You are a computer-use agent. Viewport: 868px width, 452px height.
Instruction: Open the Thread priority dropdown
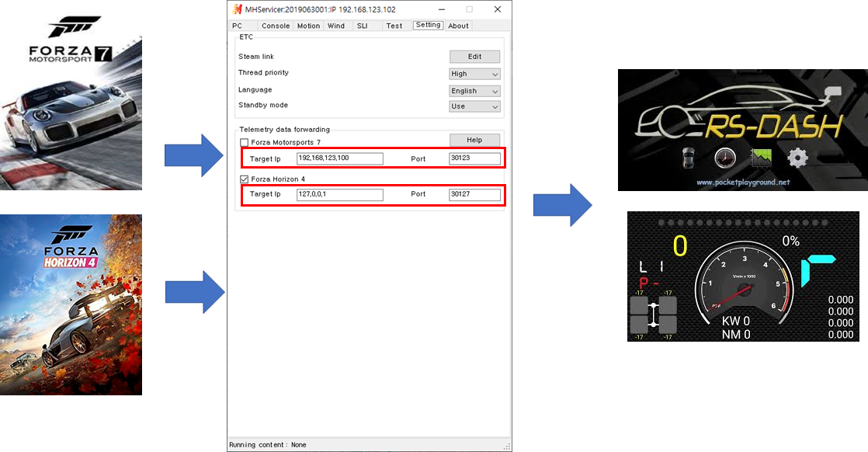click(x=474, y=74)
